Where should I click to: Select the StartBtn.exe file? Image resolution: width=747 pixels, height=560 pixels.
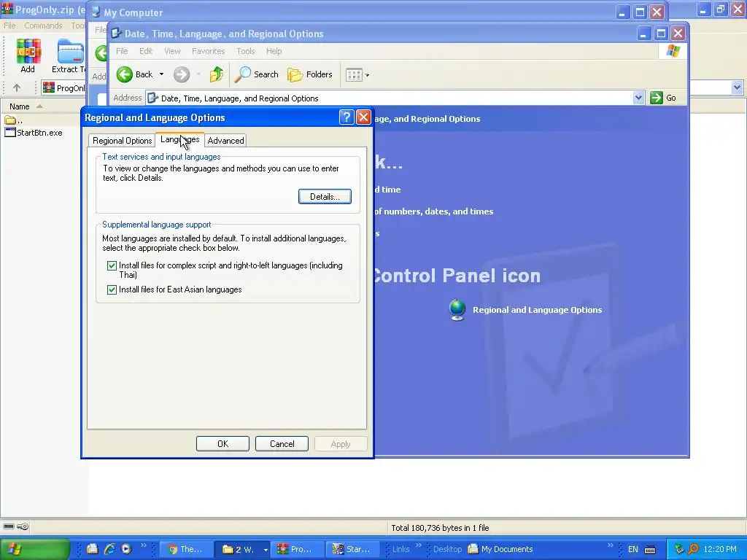tap(34, 133)
